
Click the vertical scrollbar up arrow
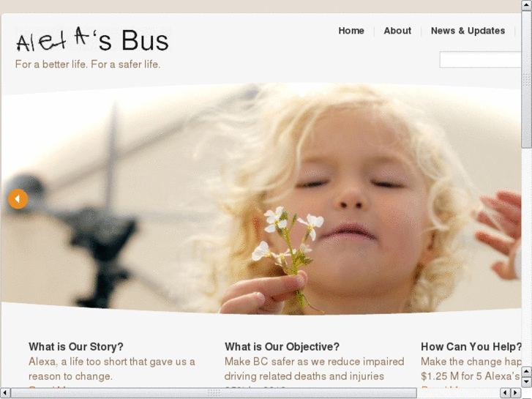click(526, 5)
